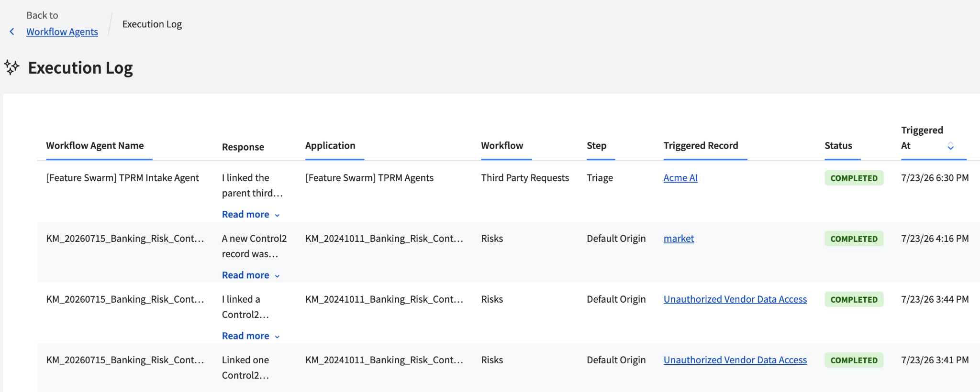The image size is (980, 392).
Task: Click the 'Triage' step cell
Action: click(600, 178)
